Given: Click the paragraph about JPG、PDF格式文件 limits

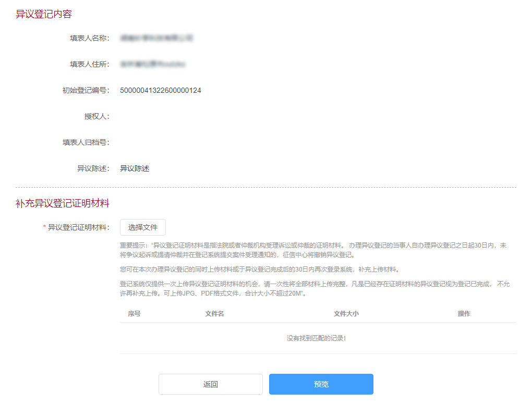Looking at the screenshot, I should (315, 289).
